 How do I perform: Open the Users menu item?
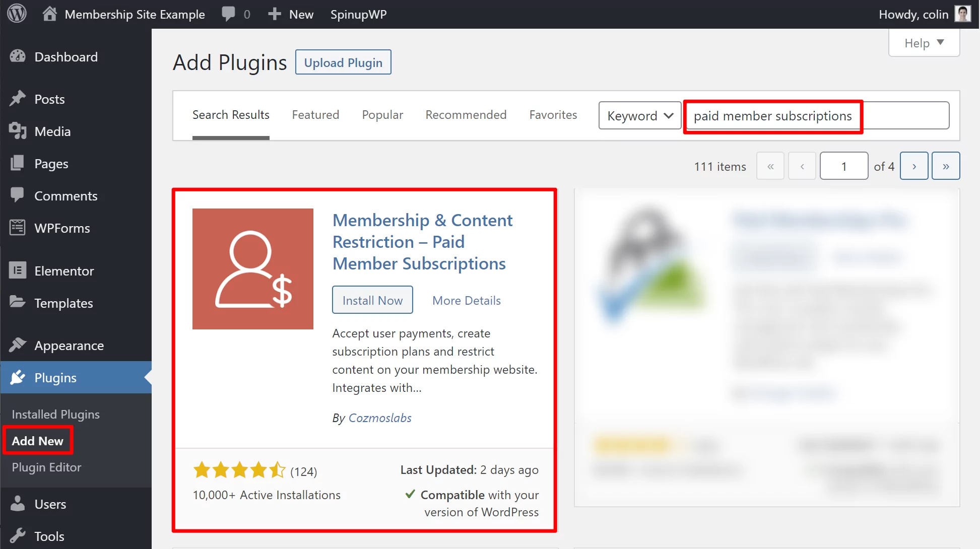(x=76, y=504)
